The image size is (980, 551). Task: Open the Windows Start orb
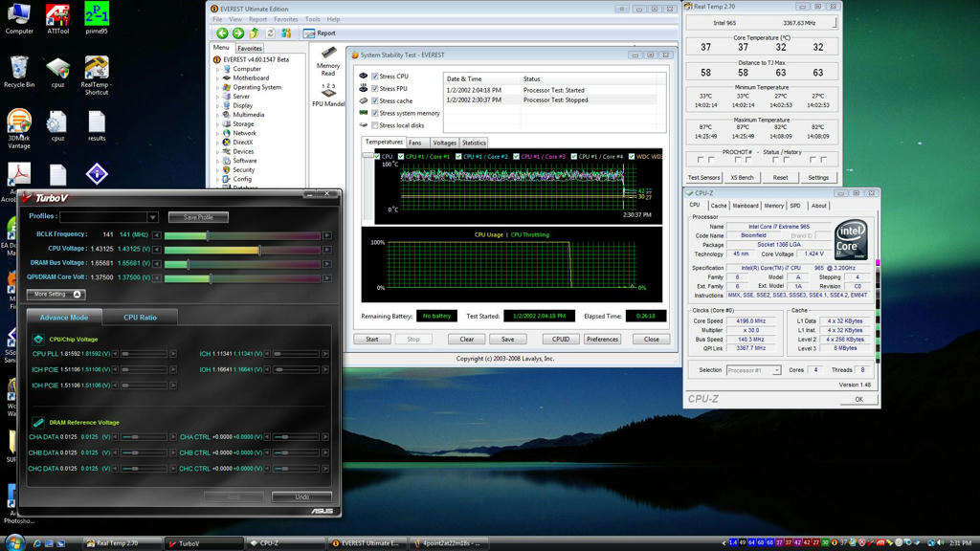[13, 542]
